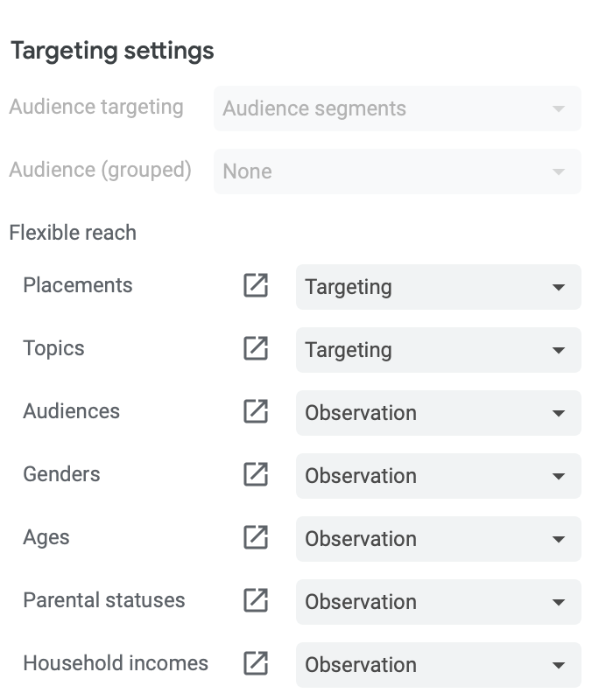
Task: Open Household incomes external link icon
Action: (x=256, y=663)
